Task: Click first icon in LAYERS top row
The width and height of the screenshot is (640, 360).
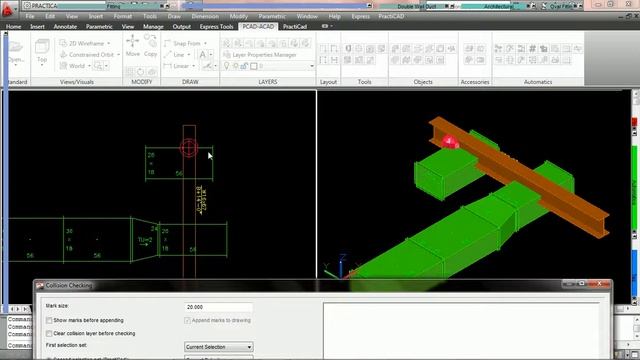Action: 227,43
